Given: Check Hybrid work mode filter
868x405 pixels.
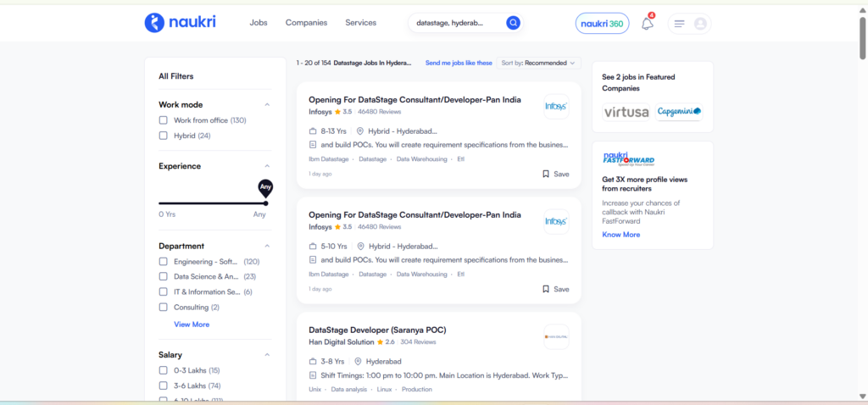Looking at the screenshot, I should pos(164,136).
